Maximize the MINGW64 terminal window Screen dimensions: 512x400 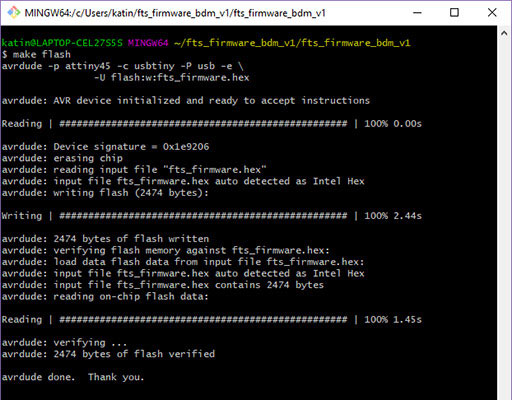coord(454,13)
